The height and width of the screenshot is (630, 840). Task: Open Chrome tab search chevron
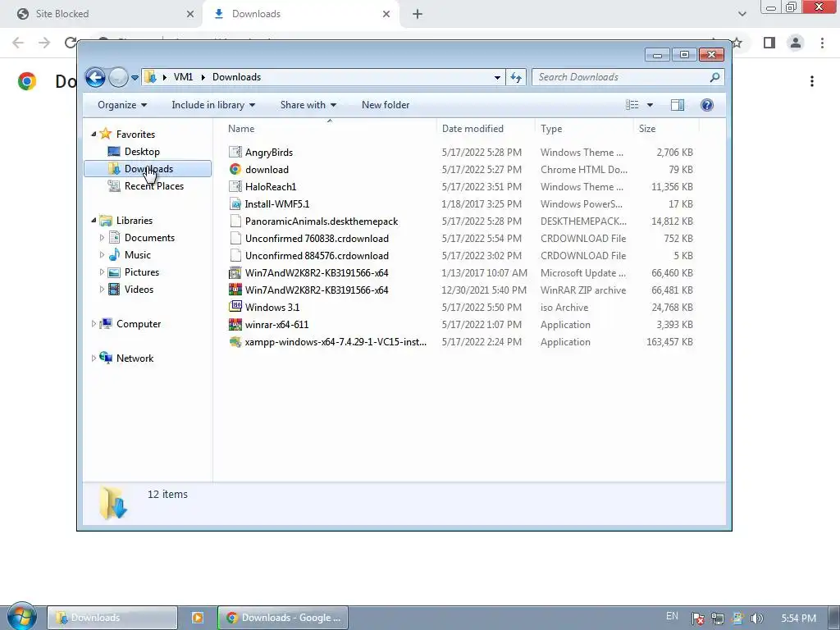coord(742,14)
